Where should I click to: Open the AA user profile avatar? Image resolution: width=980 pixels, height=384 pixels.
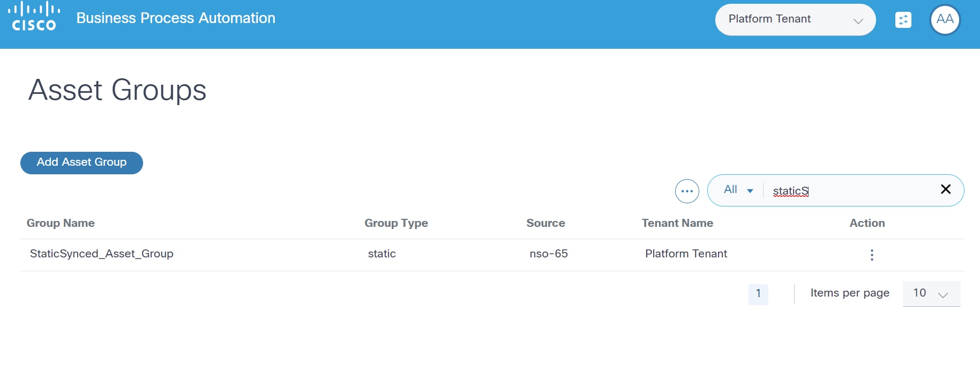[945, 20]
